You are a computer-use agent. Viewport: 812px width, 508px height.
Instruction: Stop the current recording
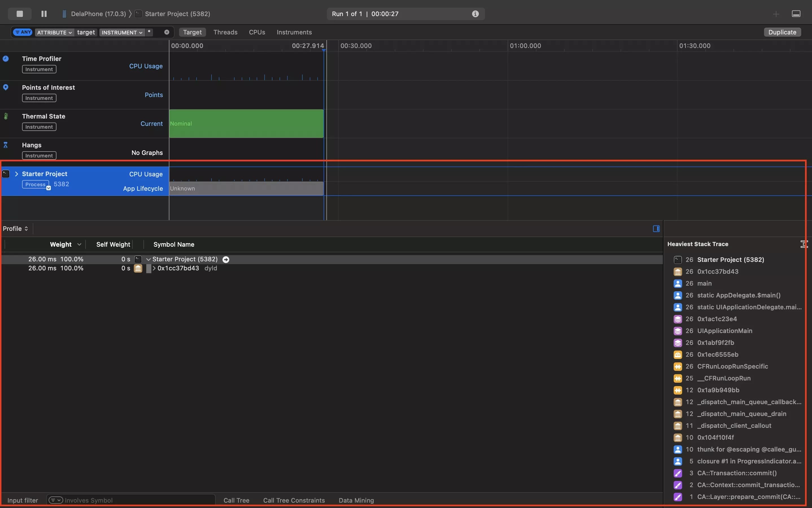pos(19,14)
